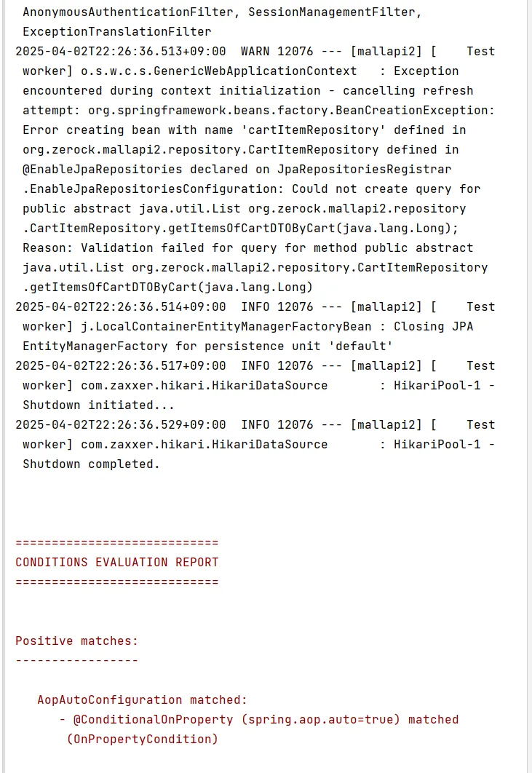
Task: Click the CONDITIONS EVALUATION REPORT heading
Action: click(117, 562)
